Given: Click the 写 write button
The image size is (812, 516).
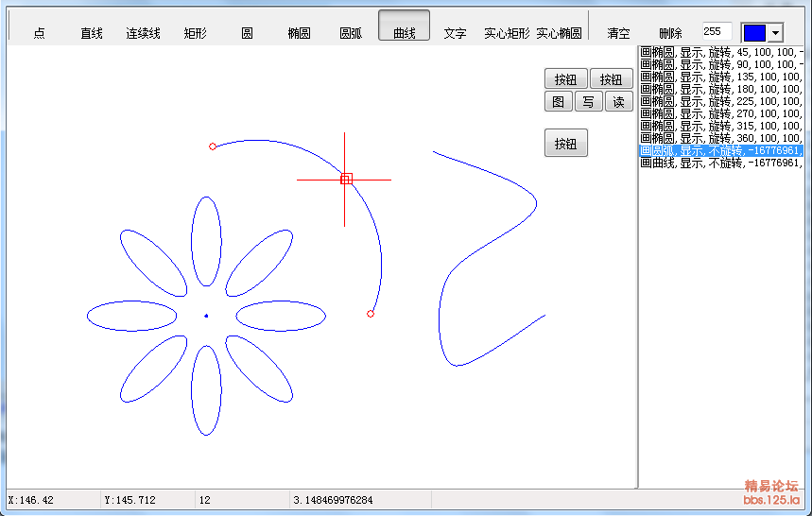Looking at the screenshot, I should pos(588,101).
